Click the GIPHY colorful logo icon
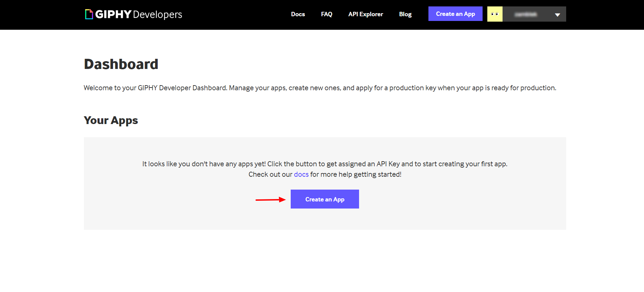The height and width of the screenshot is (292, 644). pos(89,14)
